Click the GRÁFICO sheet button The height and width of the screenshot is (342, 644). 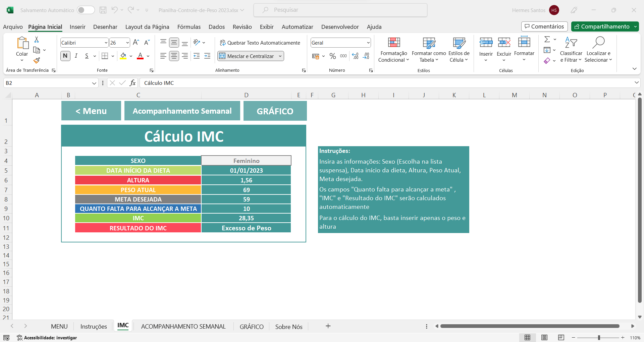click(x=275, y=111)
